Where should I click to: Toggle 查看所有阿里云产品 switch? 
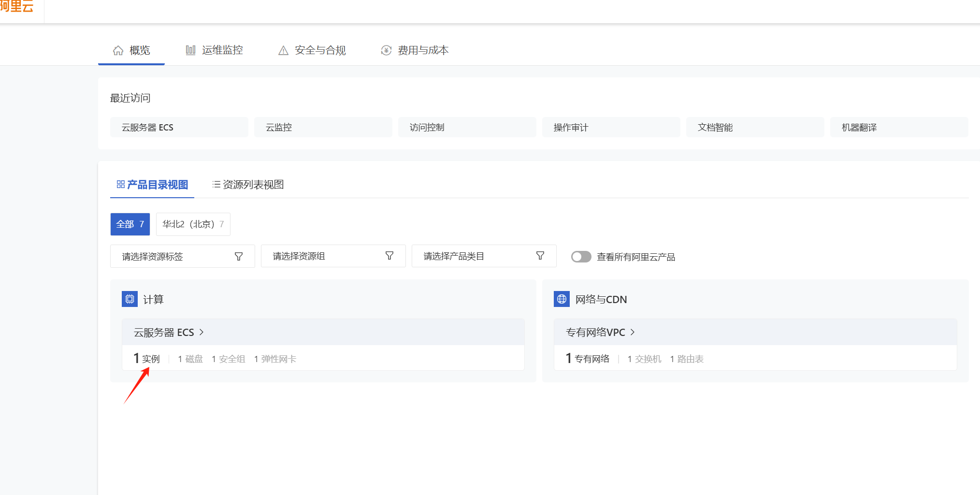coord(581,257)
